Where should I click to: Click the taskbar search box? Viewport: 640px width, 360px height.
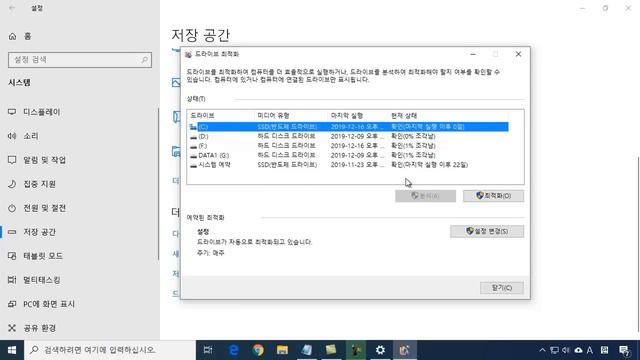[110, 350]
